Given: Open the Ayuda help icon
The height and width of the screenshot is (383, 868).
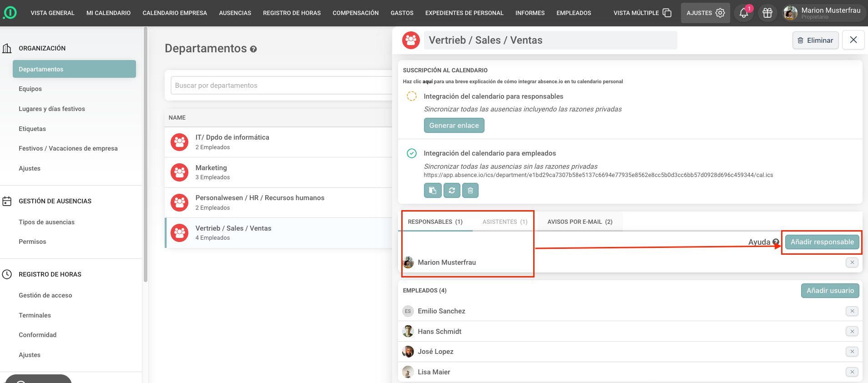Looking at the screenshot, I should pyautogui.click(x=776, y=242).
